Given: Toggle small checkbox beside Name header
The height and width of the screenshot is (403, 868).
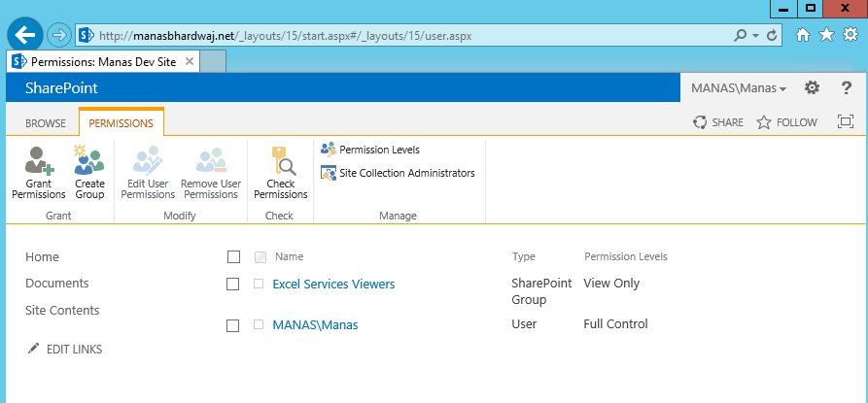Looking at the screenshot, I should (x=260, y=257).
